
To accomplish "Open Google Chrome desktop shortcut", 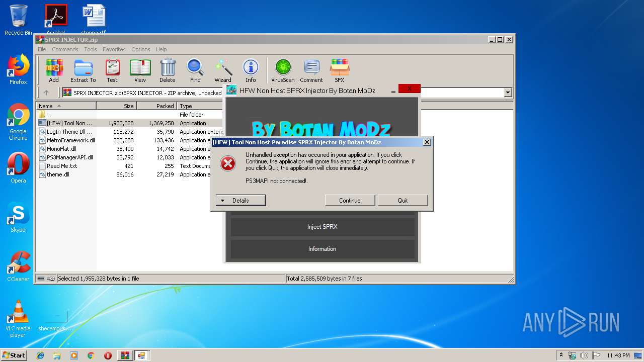I will (x=18, y=122).
